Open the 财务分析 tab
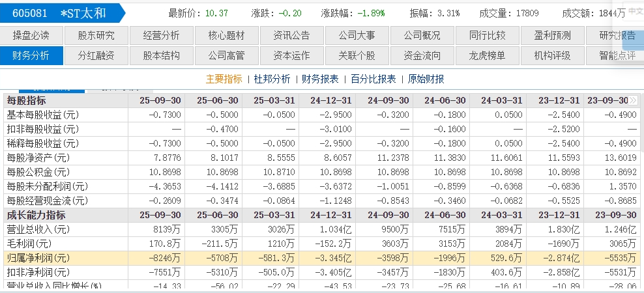The width and height of the screenshot is (644, 293). pyautogui.click(x=31, y=56)
